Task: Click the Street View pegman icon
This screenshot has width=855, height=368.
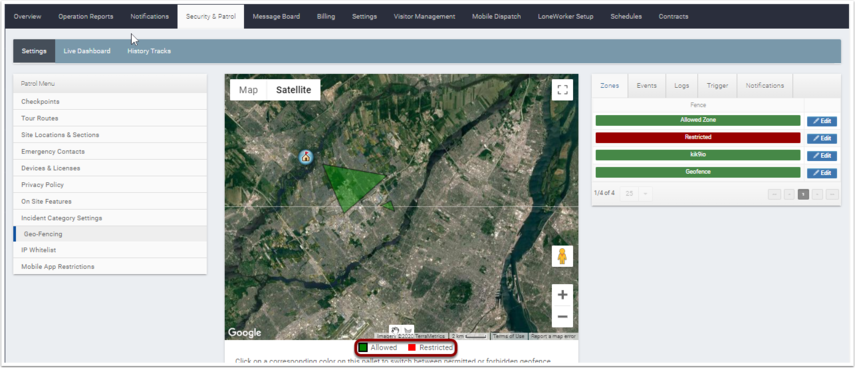Action: (562, 256)
